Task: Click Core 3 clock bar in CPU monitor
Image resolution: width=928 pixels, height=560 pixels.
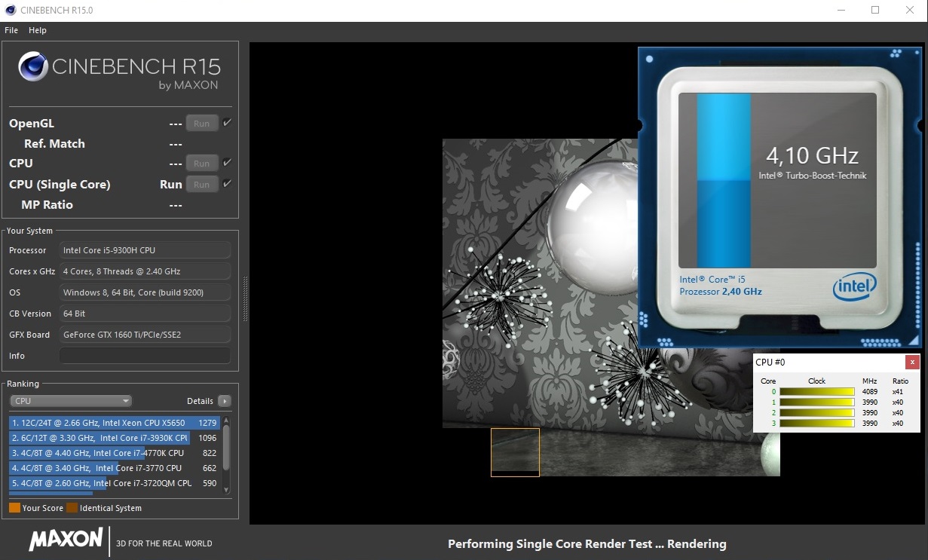Action: 816,424
